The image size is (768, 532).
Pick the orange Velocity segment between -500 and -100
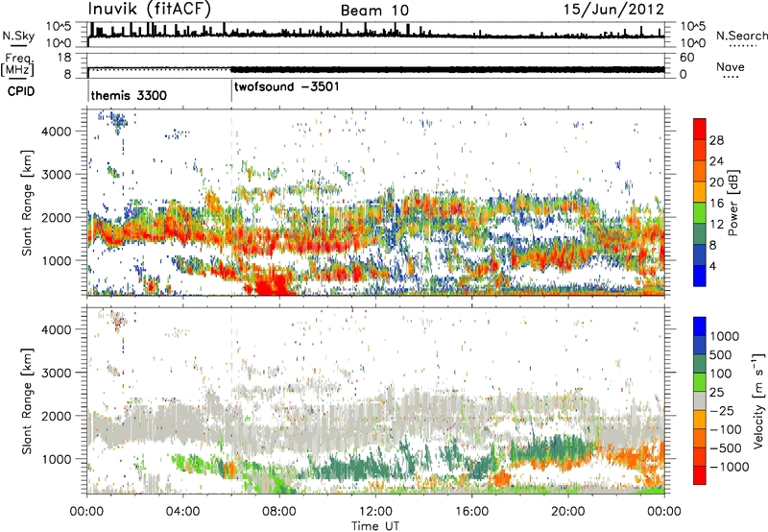tap(700, 438)
